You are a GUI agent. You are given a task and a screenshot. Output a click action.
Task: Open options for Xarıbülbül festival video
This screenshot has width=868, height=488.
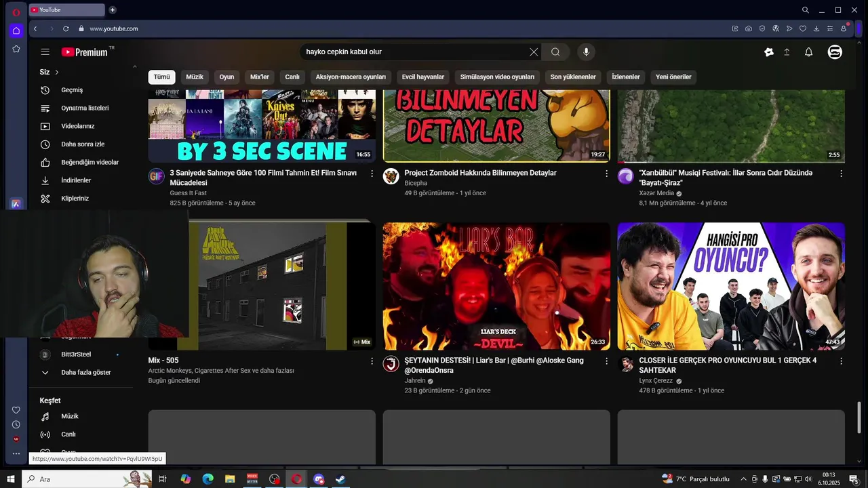point(841,174)
